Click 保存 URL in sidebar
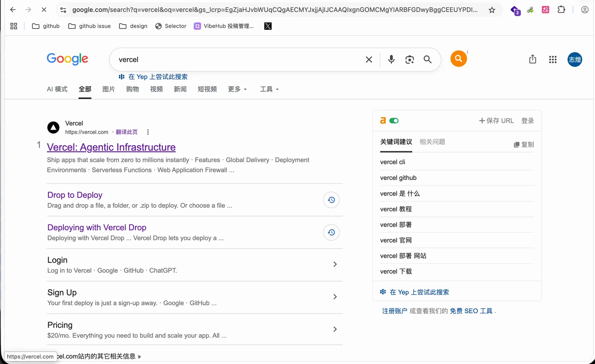 [496, 121]
